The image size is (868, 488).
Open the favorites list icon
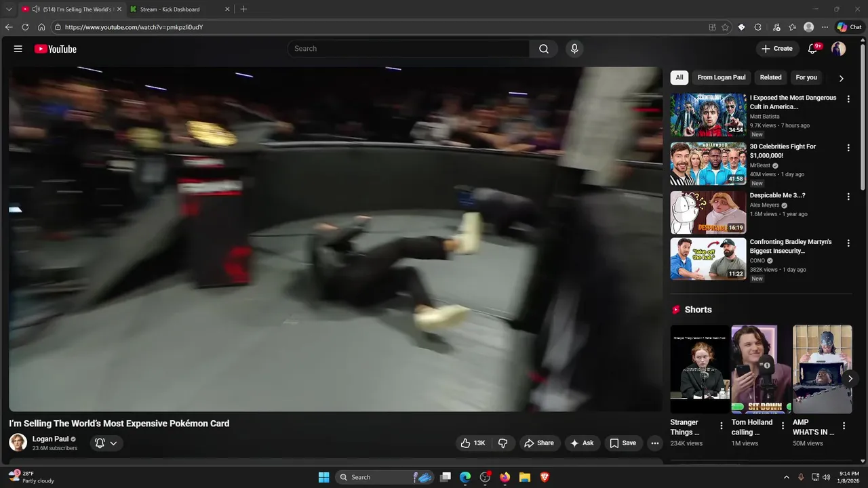pyautogui.click(x=792, y=27)
